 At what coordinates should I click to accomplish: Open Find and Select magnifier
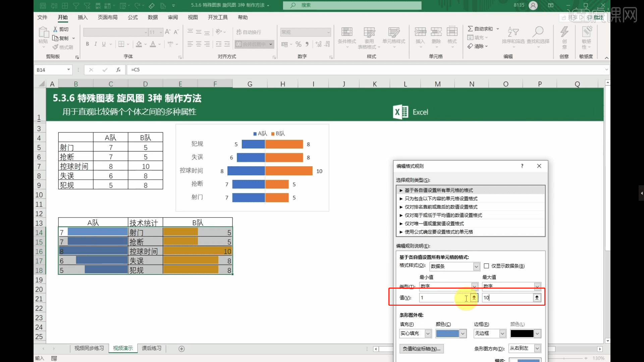(x=538, y=32)
